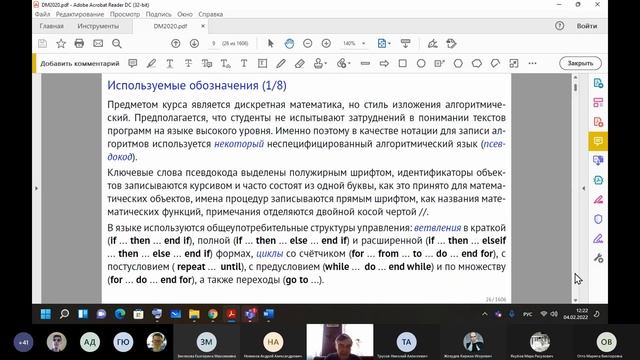Image resolution: width=640 pixels, height=360 pixels.
Task: Select the Cloud shape tool
Action: (477, 63)
